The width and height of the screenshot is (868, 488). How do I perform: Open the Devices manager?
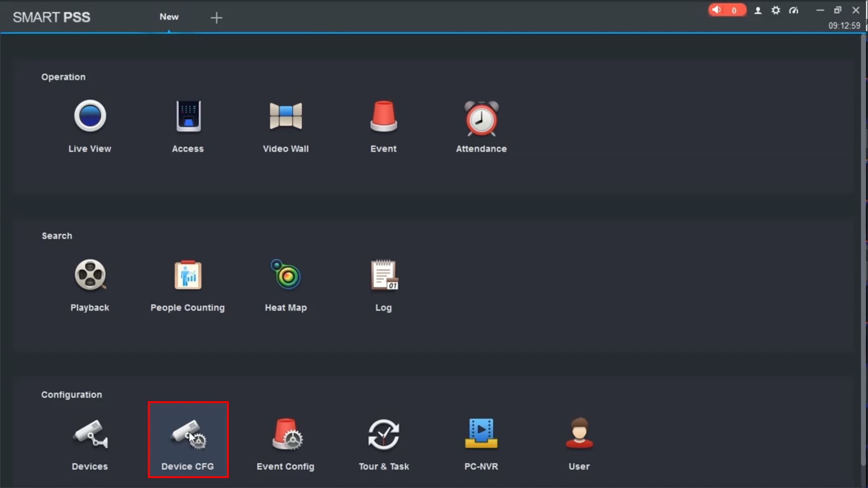tap(90, 435)
